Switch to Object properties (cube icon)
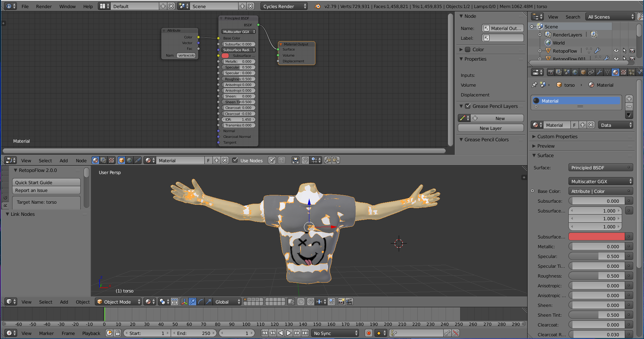The height and width of the screenshot is (339, 644). tap(583, 72)
